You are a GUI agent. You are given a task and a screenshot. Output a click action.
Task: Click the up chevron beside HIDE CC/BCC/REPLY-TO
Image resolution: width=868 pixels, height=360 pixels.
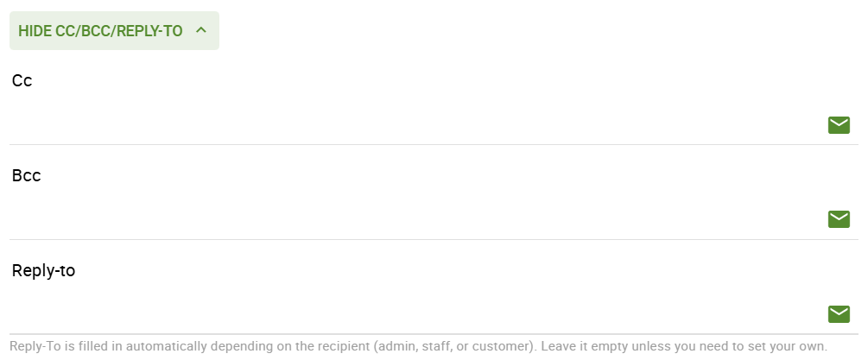coord(201,30)
